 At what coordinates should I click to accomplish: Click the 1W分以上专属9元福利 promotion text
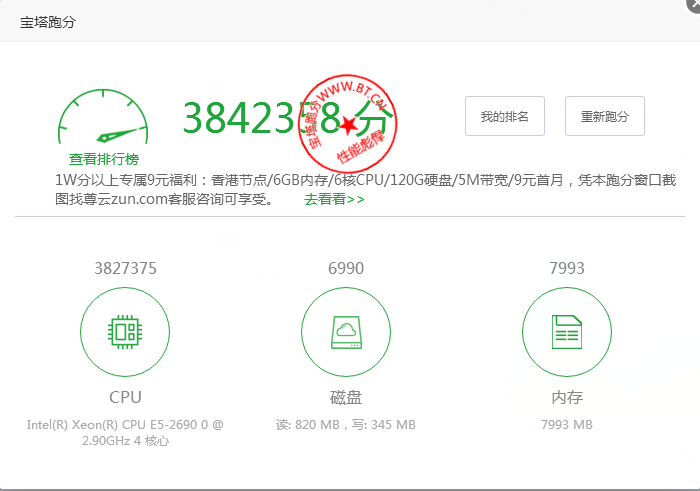coord(365,189)
